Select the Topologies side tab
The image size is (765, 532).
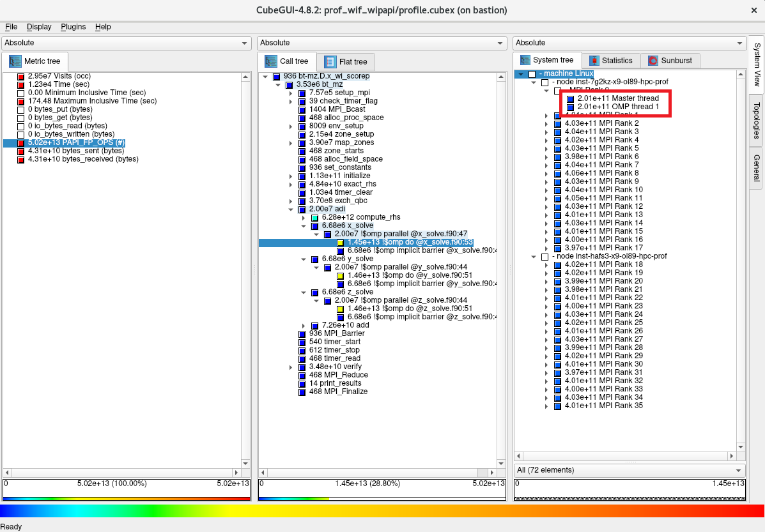pyautogui.click(x=757, y=119)
